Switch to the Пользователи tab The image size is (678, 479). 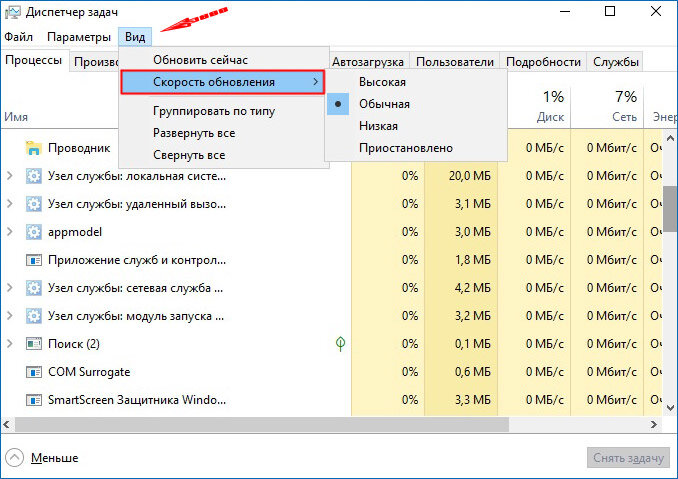point(454,62)
